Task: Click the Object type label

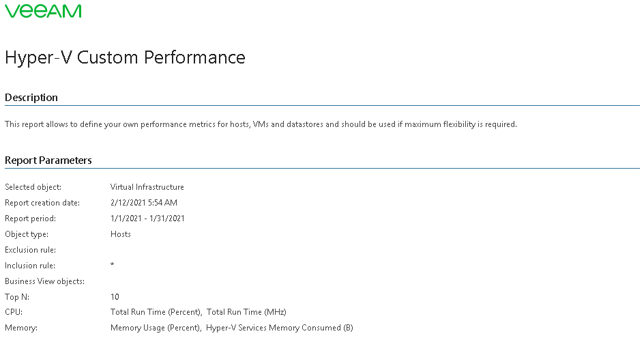Action: coord(27,234)
